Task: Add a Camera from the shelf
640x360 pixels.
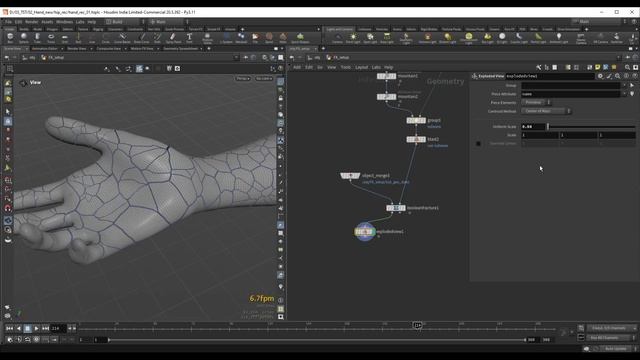Action: (337, 38)
